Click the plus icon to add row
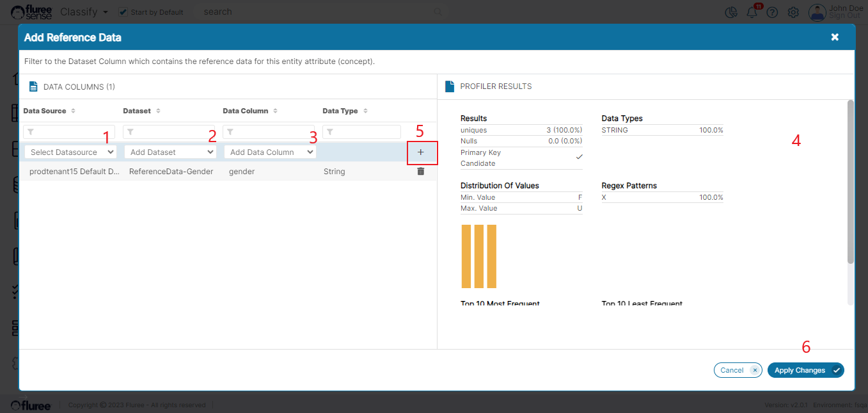This screenshot has height=413, width=868. tap(420, 152)
